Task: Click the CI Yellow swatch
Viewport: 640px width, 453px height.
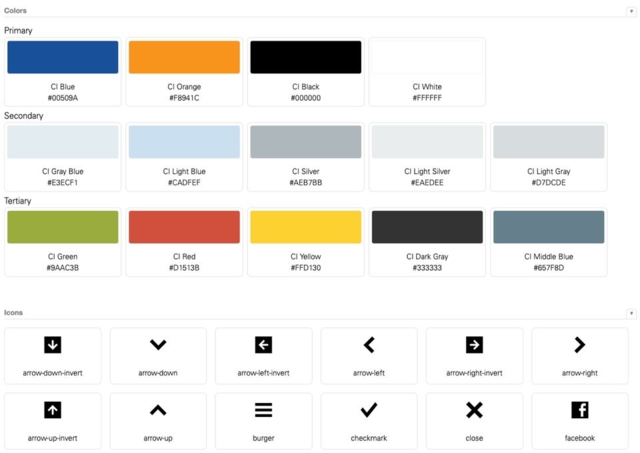Action: [x=306, y=227]
